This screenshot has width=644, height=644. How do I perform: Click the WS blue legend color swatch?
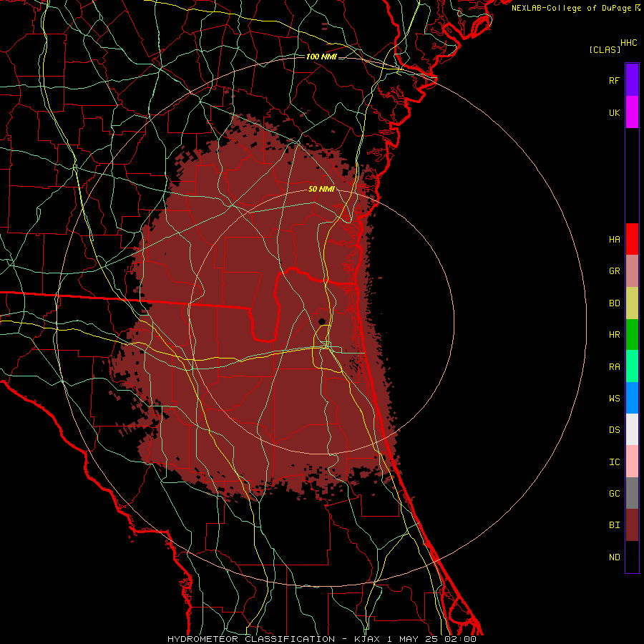[632, 398]
